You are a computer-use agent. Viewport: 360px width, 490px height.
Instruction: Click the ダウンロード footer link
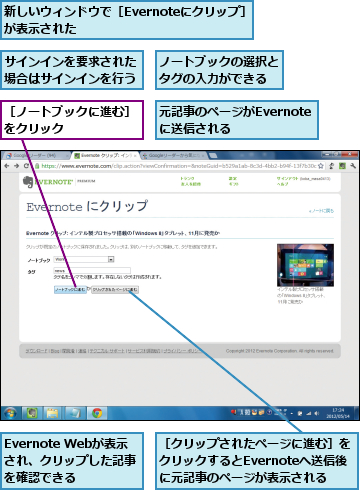click(37, 351)
